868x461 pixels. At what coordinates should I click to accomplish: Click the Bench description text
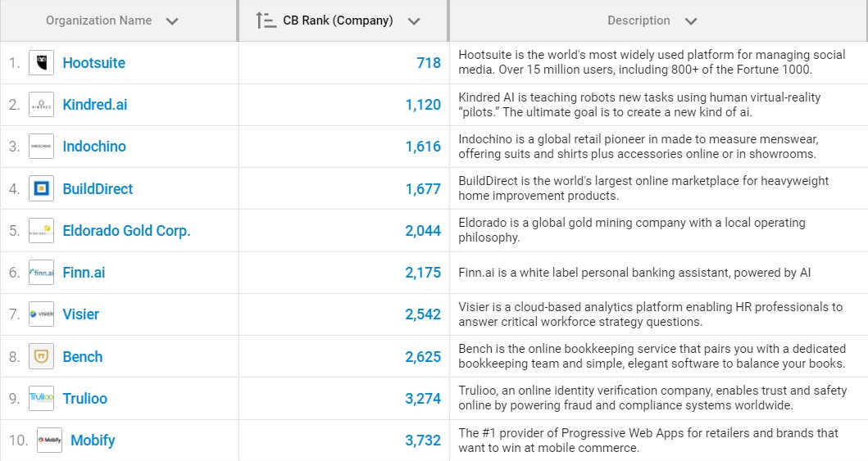[x=652, y=356]
